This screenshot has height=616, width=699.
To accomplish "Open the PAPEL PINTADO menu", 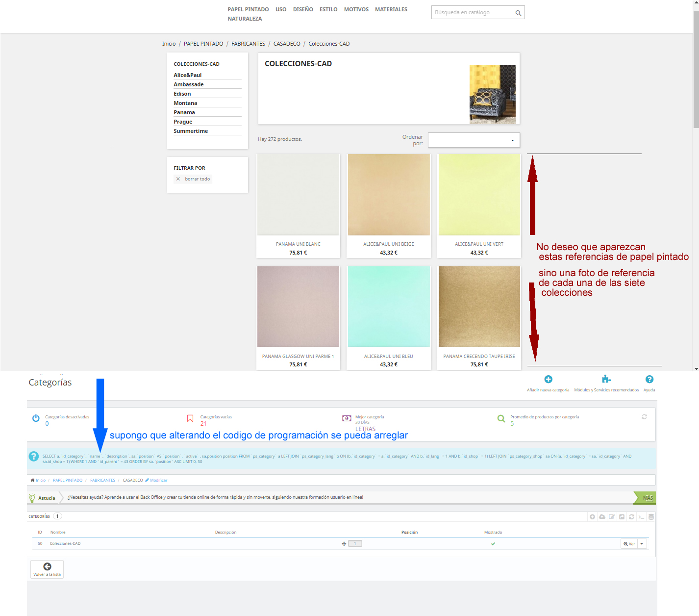I will click(x=248, y=9).
